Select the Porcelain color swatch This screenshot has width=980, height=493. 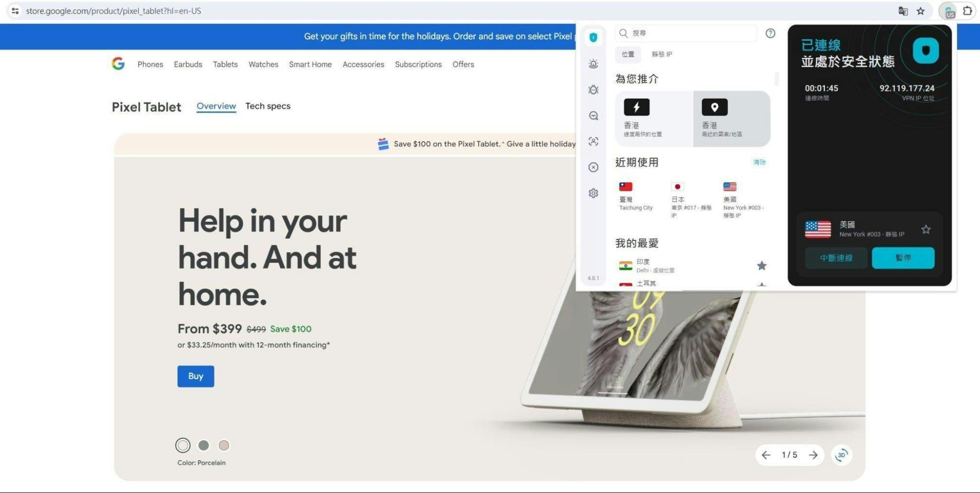point(183,445)
